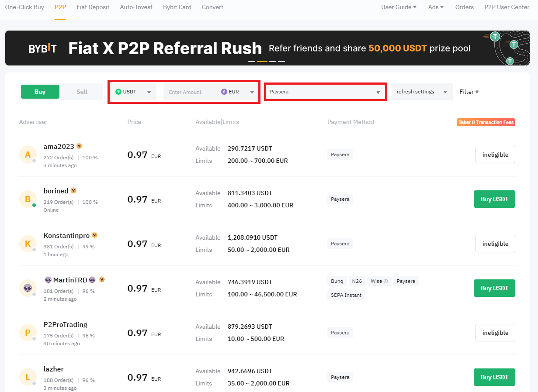Select the P2P tab

click(x=60, y=7)
